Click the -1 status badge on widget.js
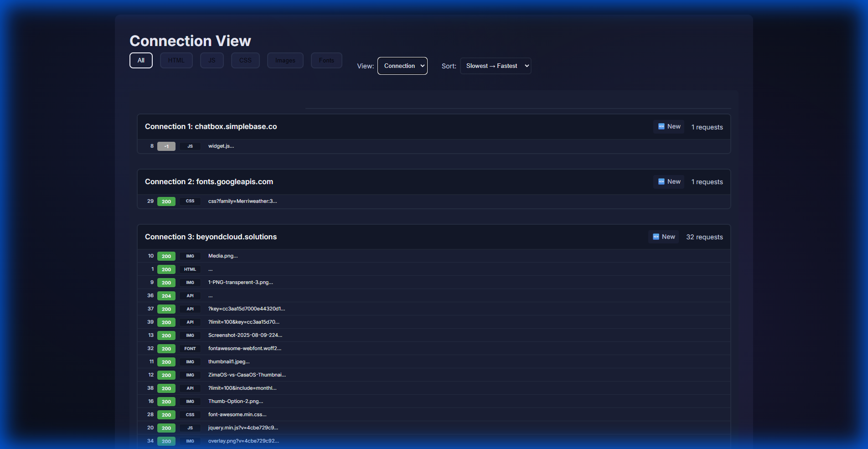Image resolution: width=868 pixels, height=449 pixels. [x=166, y=146]
